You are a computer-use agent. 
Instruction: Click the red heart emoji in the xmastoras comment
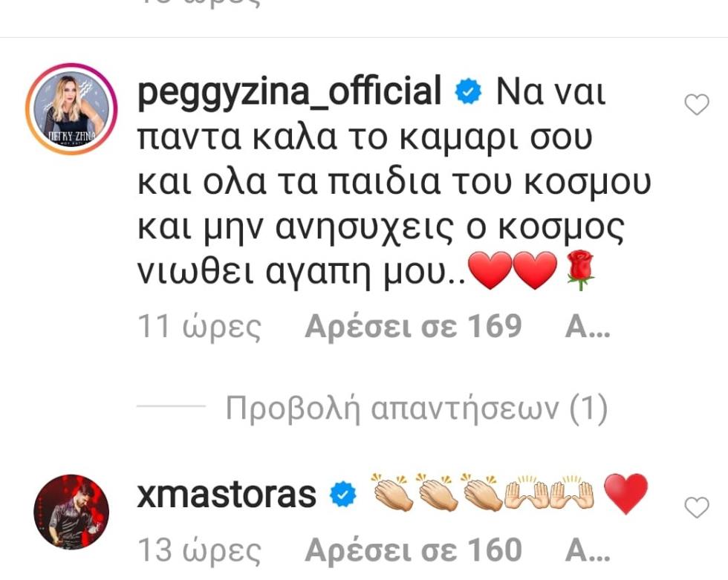tap(625, 494)
